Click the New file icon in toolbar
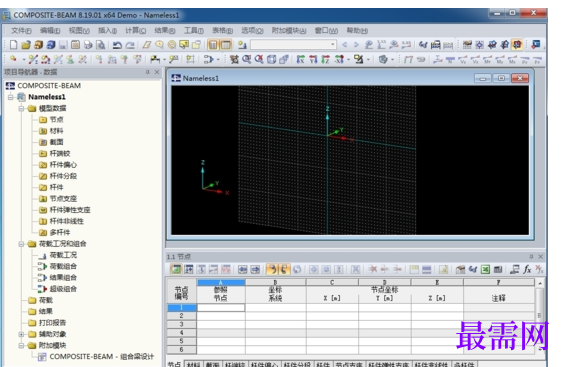 pos(13,45)
